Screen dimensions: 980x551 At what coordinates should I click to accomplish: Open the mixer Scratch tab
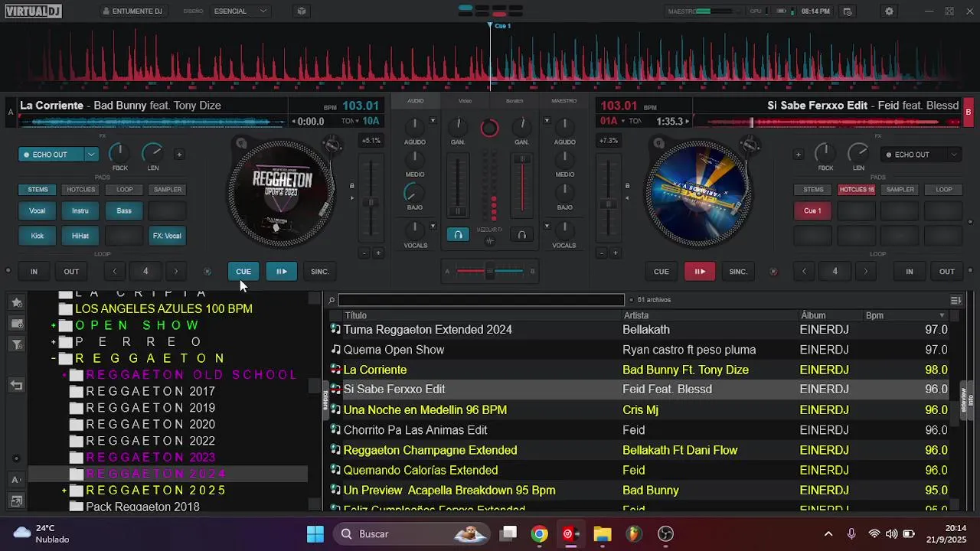[x=514, y=101]
